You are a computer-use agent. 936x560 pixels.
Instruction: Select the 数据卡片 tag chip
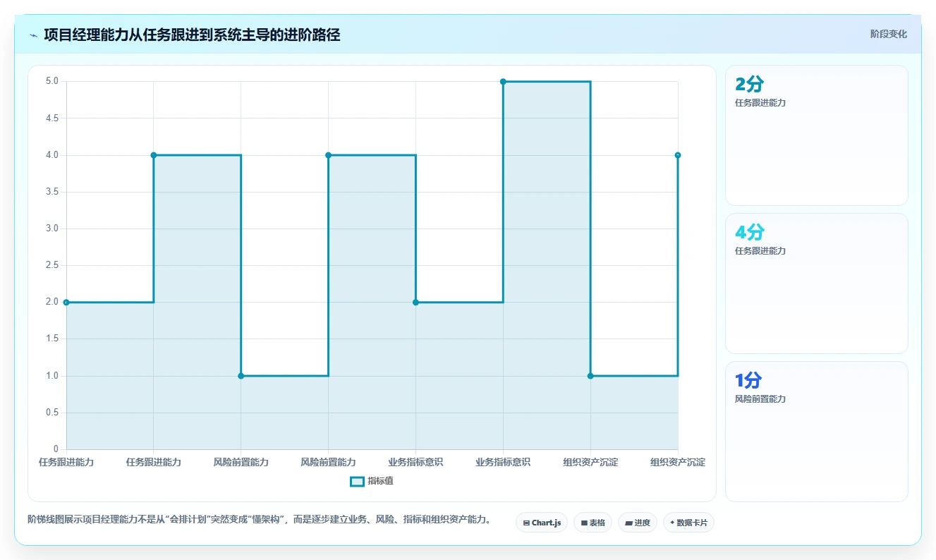pyautogui.click(x=688, y=523)
